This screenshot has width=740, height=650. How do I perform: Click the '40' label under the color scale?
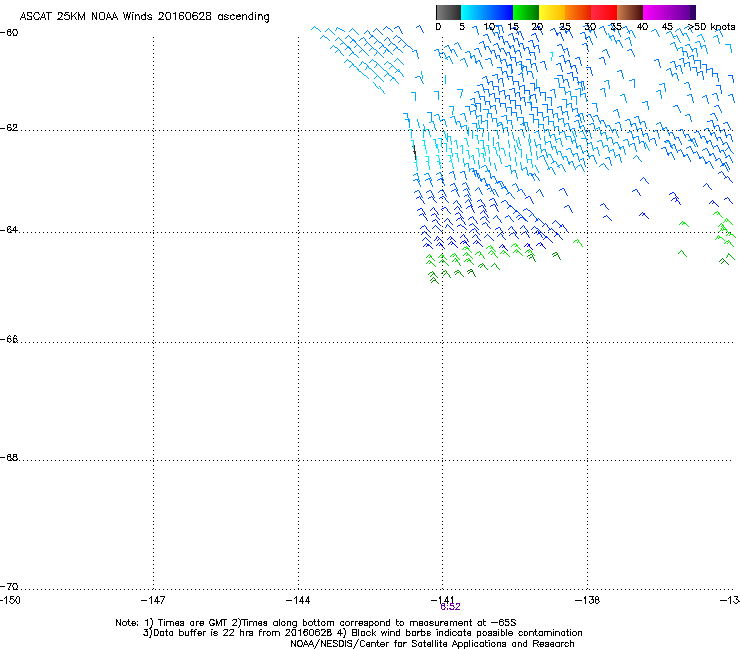click(x=642, y=27)
